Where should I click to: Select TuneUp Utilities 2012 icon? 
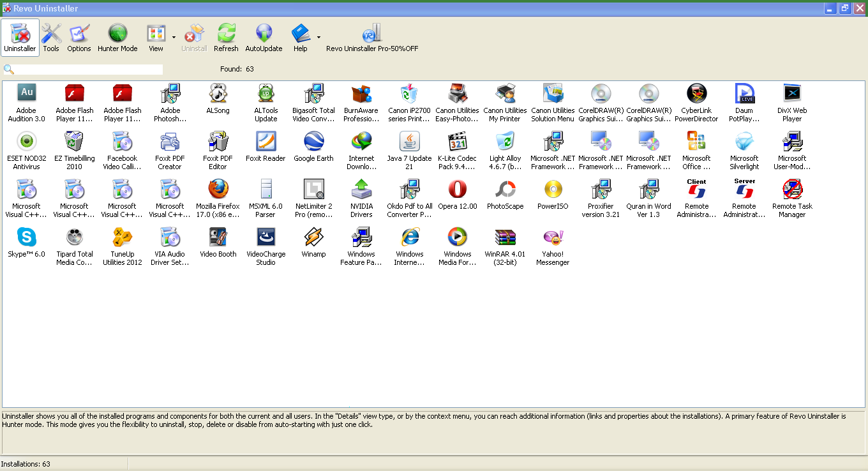point(123,236)
